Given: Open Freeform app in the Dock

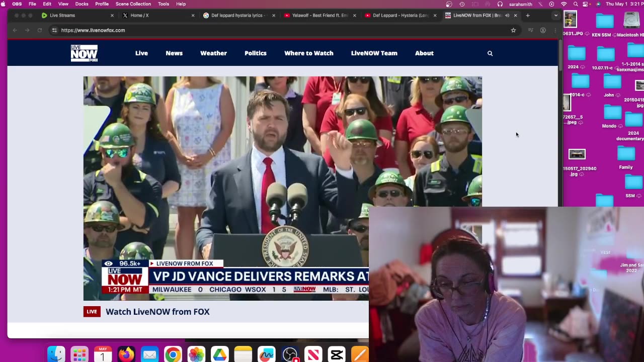Looking at the screenshot, I should (266, 354).
